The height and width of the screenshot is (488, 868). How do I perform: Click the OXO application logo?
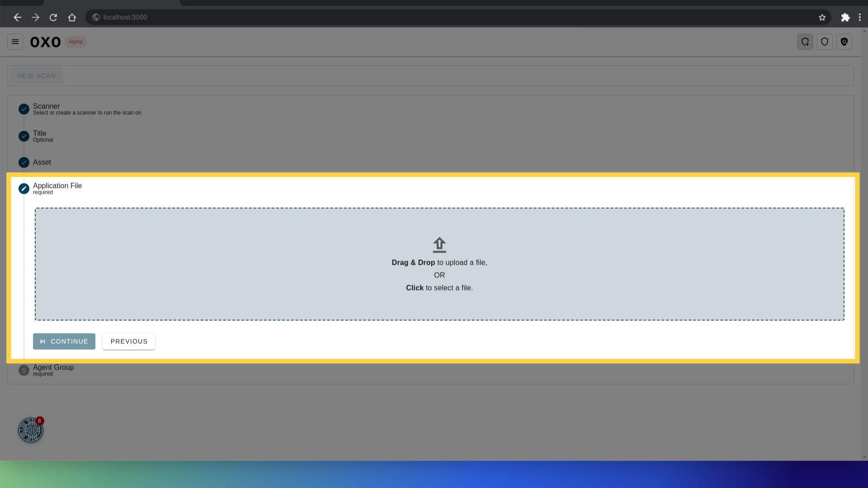[45, 42]
